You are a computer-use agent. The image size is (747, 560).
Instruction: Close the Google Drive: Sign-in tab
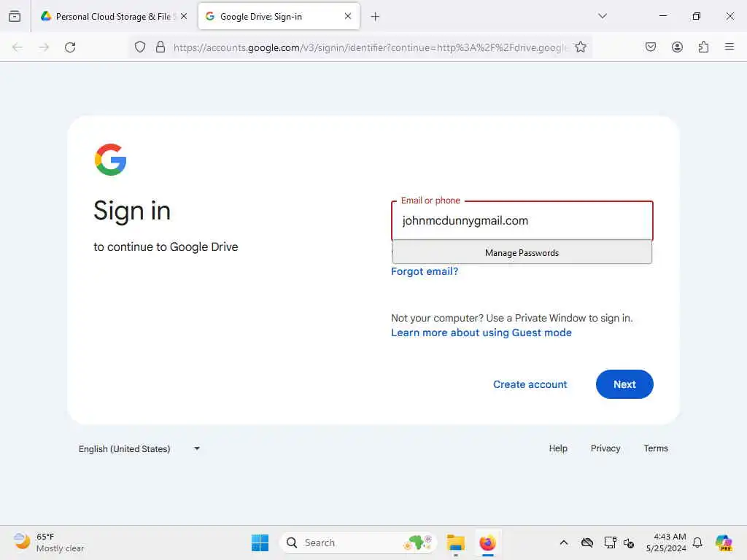[348, 16]
